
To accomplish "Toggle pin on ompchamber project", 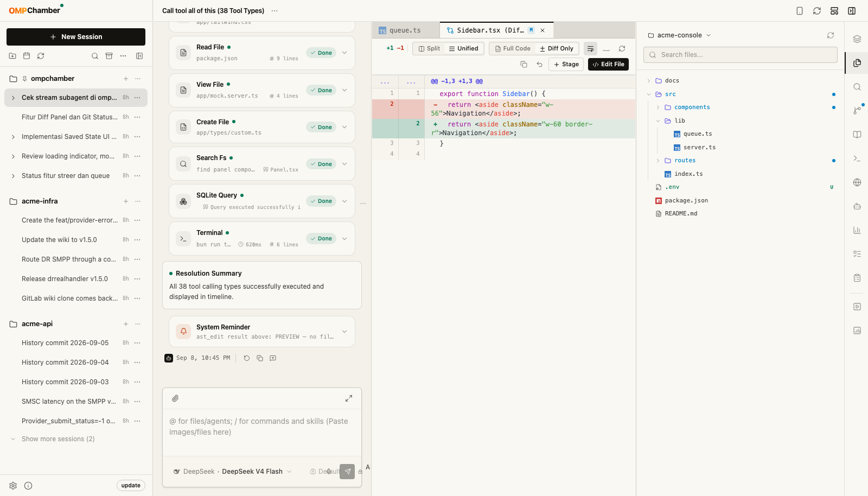I will [x=24, y=79].
